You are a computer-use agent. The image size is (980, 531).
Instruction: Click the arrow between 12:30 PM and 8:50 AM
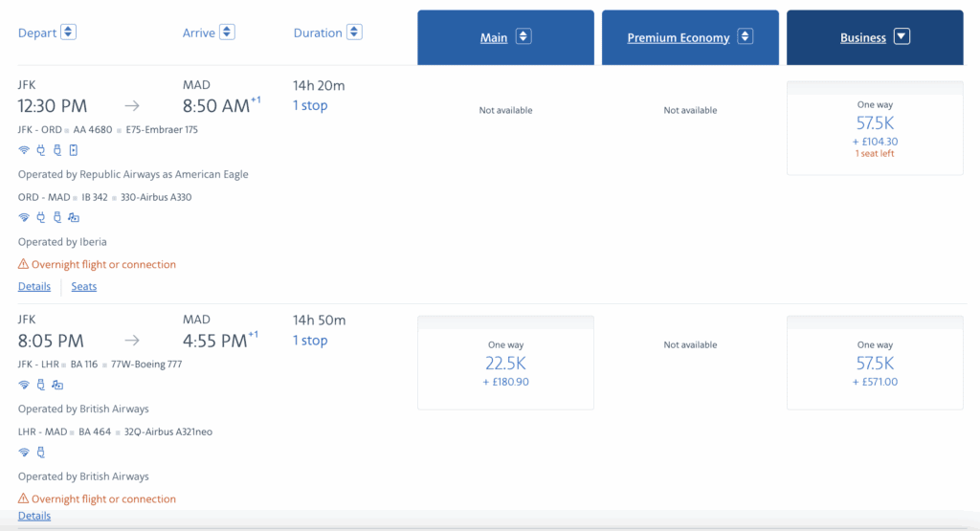point(132,105)
